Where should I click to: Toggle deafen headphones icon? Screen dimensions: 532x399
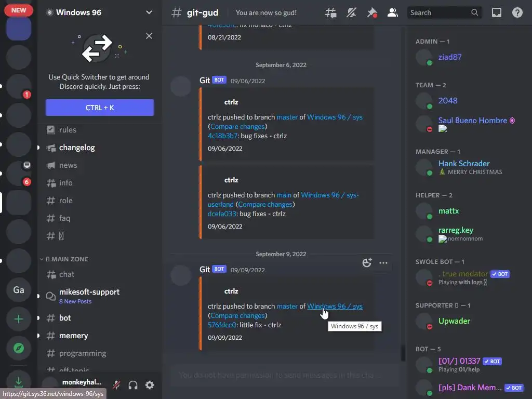click(x=133, y=385)
